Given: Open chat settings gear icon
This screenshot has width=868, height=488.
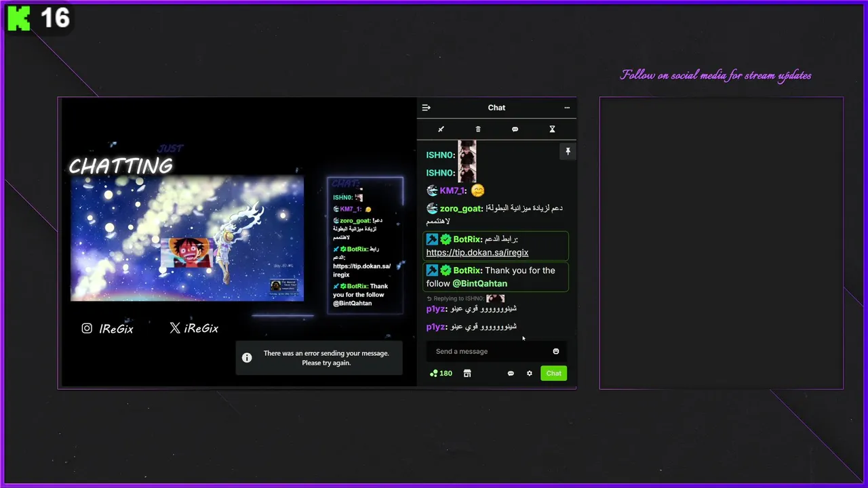Looking at the screenshot, I should [x=530, y=373].
